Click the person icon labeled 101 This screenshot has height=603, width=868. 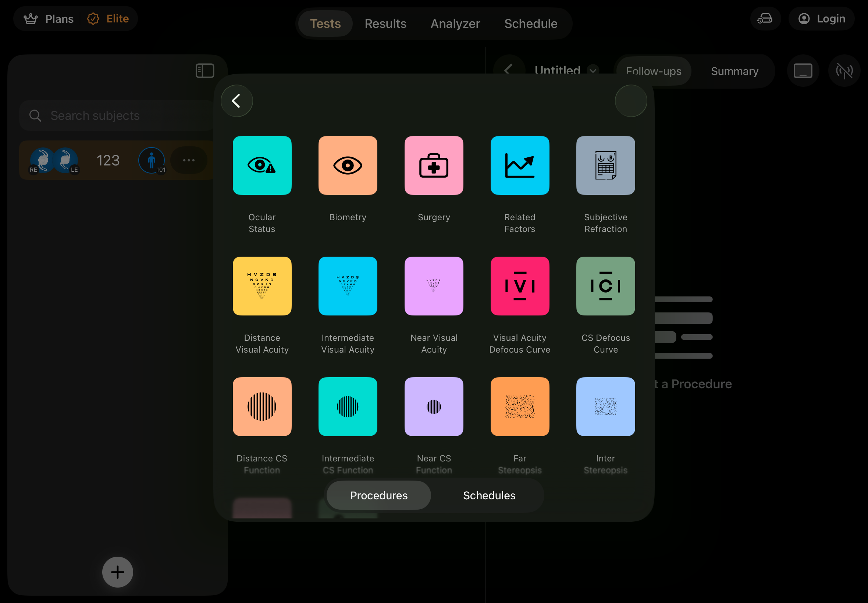click(x=152, y=160)
